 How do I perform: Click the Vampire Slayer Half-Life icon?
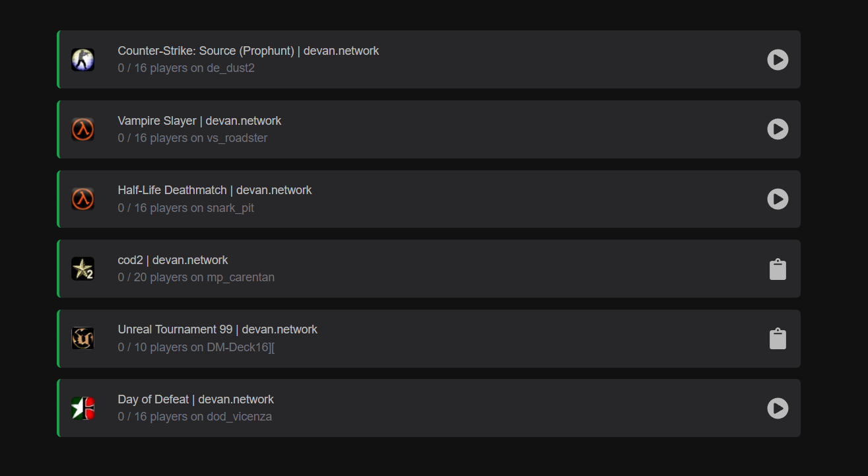point(83,129)
